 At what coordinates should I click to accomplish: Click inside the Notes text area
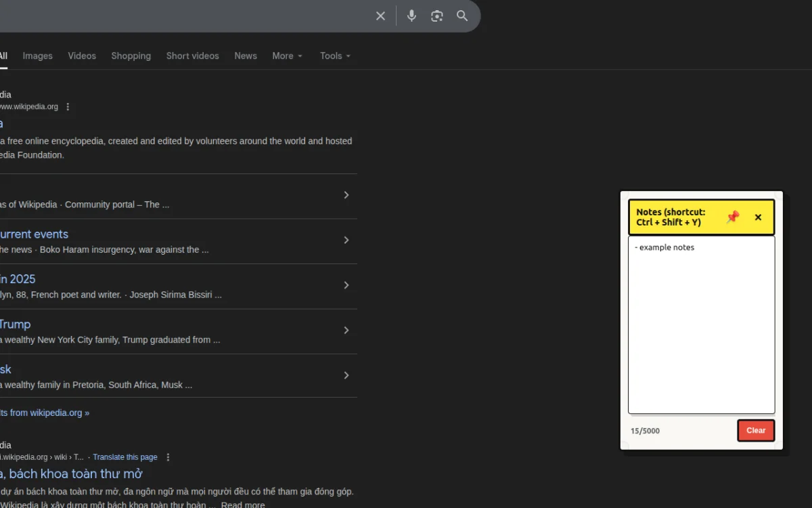click(x=701, y=318)
